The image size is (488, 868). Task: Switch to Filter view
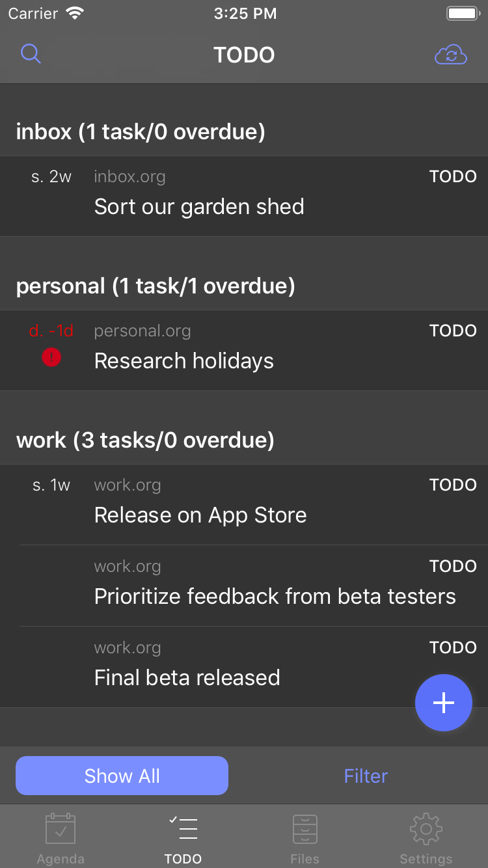point(366,776)
